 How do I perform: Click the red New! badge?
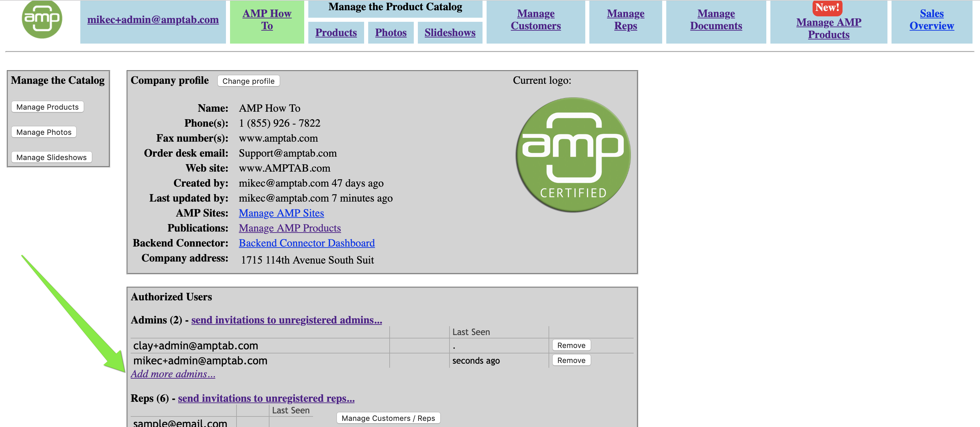[x=827, y=7]
